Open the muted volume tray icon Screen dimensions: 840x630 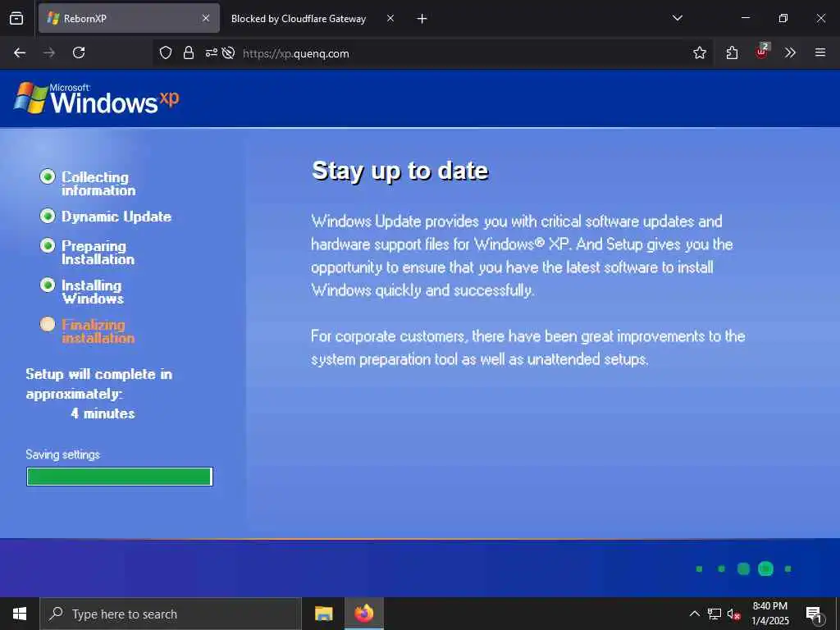click(x=734, y=614)
